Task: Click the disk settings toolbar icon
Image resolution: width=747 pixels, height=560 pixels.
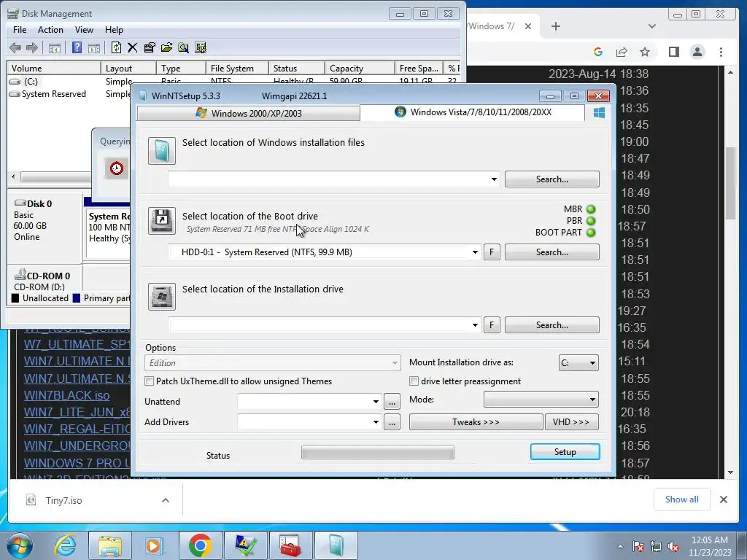Action: click(201, 47)
